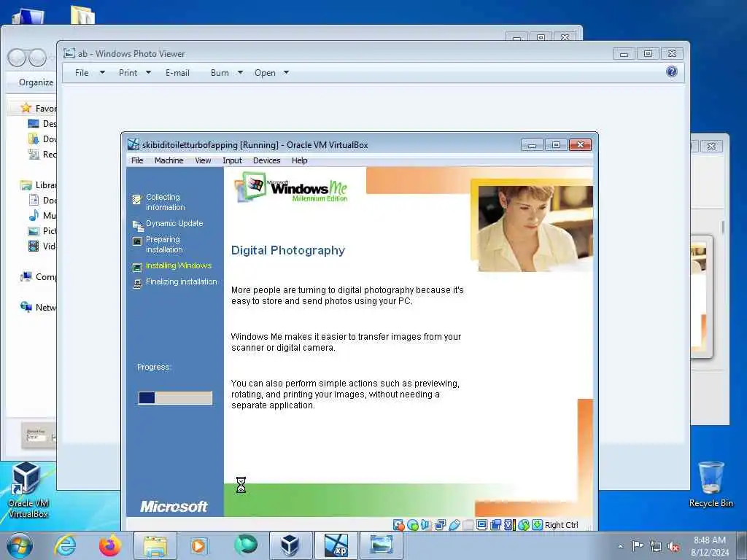The width and height of the screenshot is (747, 560).
Task: Click Organize in the Explorer window
Action: coord(36,82)
